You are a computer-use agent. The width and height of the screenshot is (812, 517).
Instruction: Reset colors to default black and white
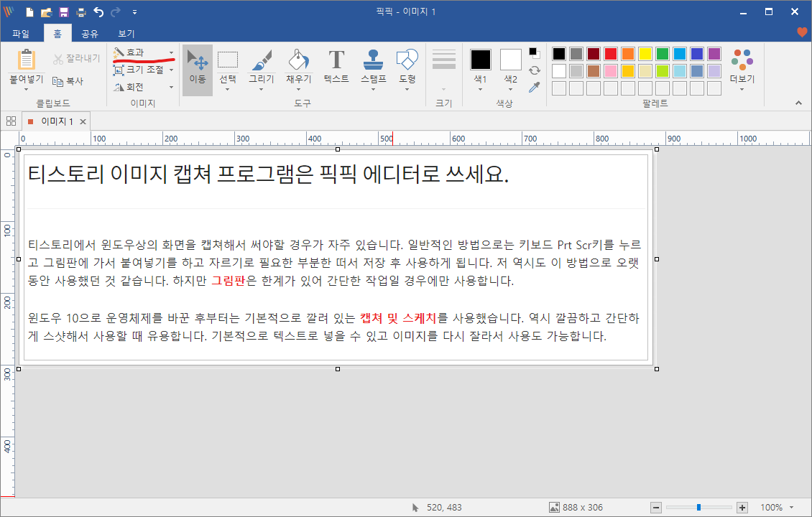pyautogui.click(x=535, y=53)
